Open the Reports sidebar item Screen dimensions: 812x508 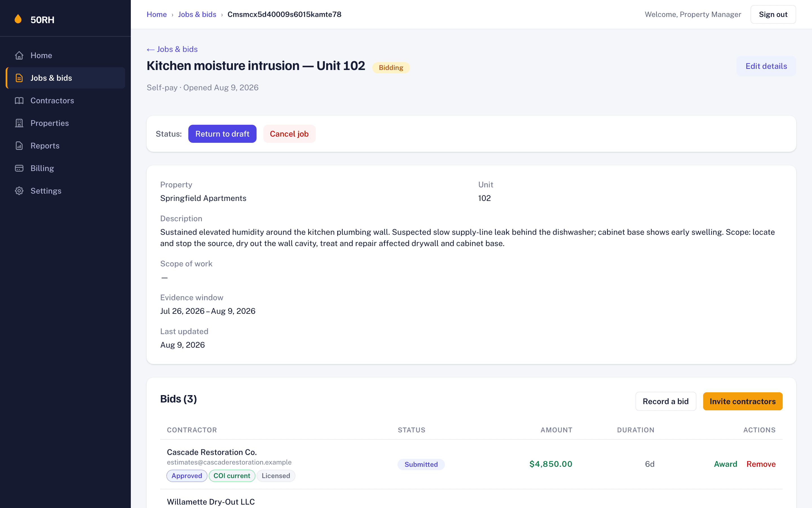coord(65,145)
